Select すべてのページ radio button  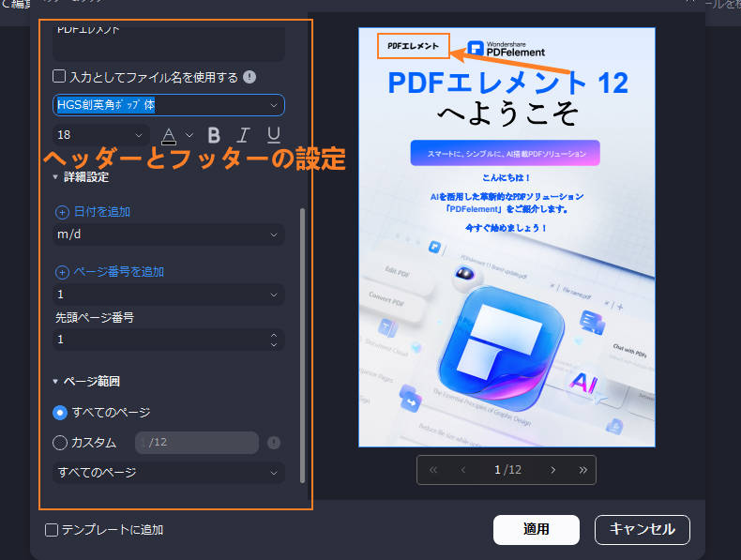click(60, 413)
